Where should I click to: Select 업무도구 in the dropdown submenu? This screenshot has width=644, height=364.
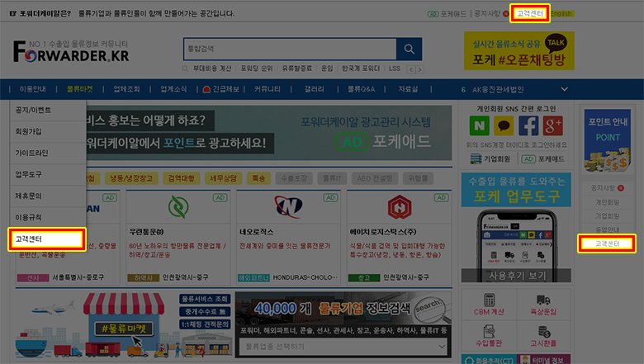point(48,174)
